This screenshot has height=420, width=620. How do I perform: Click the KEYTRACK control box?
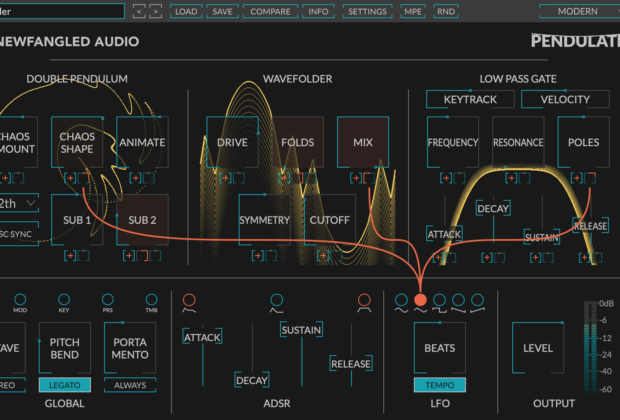(x=470, y=99)
